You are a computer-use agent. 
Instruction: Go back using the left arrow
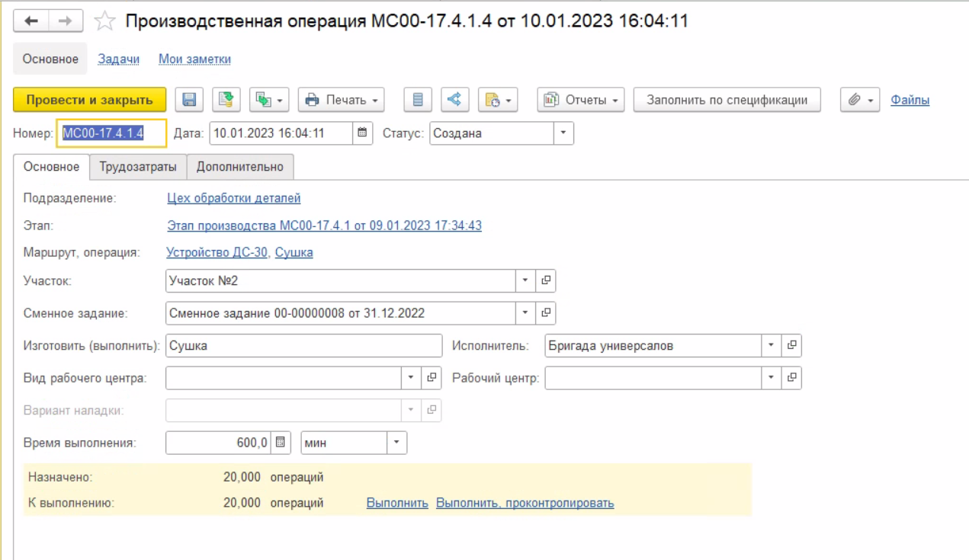[x=32, y=21]
